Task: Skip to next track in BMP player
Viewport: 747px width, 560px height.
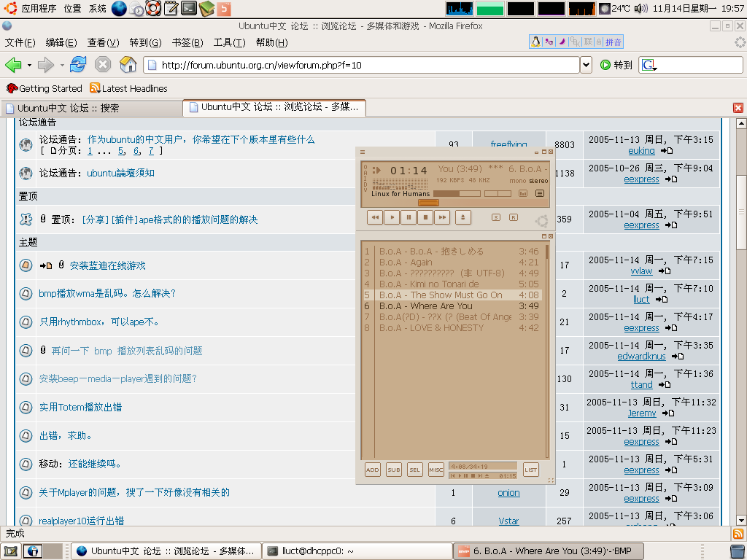Action: coord(442,217)
